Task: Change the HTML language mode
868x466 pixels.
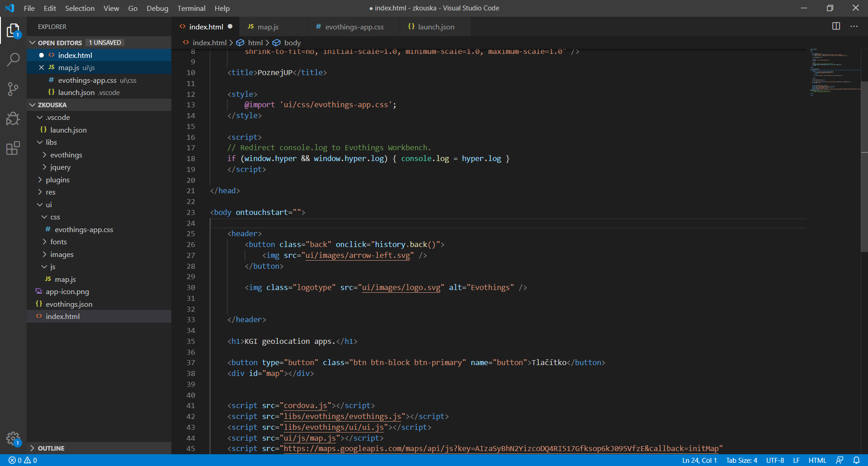Action: pyautogui.click(x=817, y=460)
